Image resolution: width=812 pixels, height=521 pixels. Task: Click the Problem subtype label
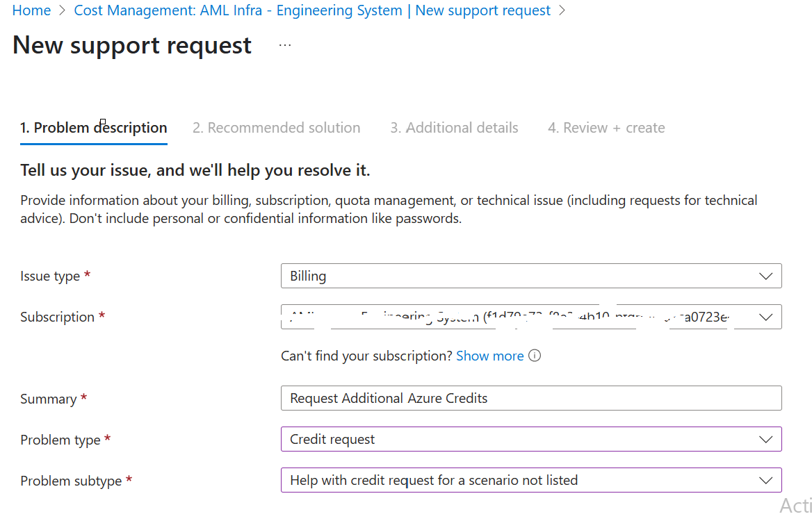(x=71, y=481)
